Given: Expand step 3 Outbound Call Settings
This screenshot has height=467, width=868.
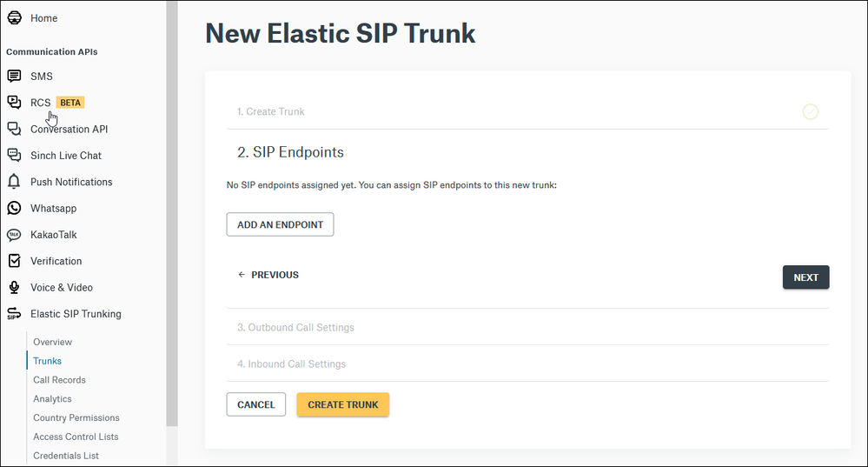Looking at the screenshot, I should click(x=527, y=327).
